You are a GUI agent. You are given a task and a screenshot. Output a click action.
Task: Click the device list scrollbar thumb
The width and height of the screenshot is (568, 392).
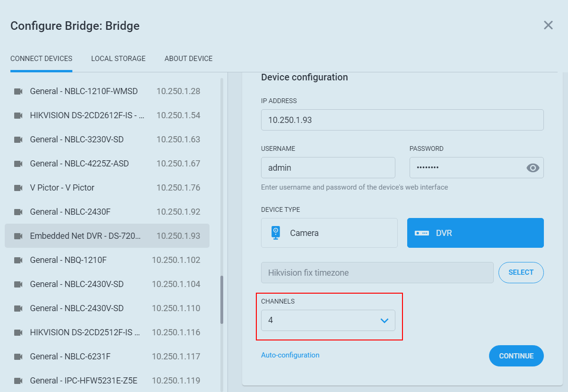222,300
